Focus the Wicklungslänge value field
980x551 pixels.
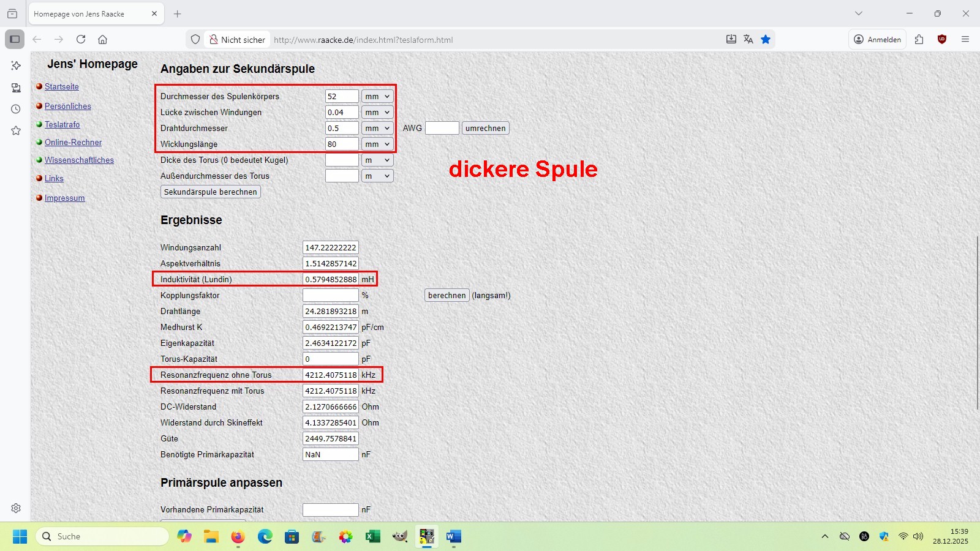click(x=342, y=144)
